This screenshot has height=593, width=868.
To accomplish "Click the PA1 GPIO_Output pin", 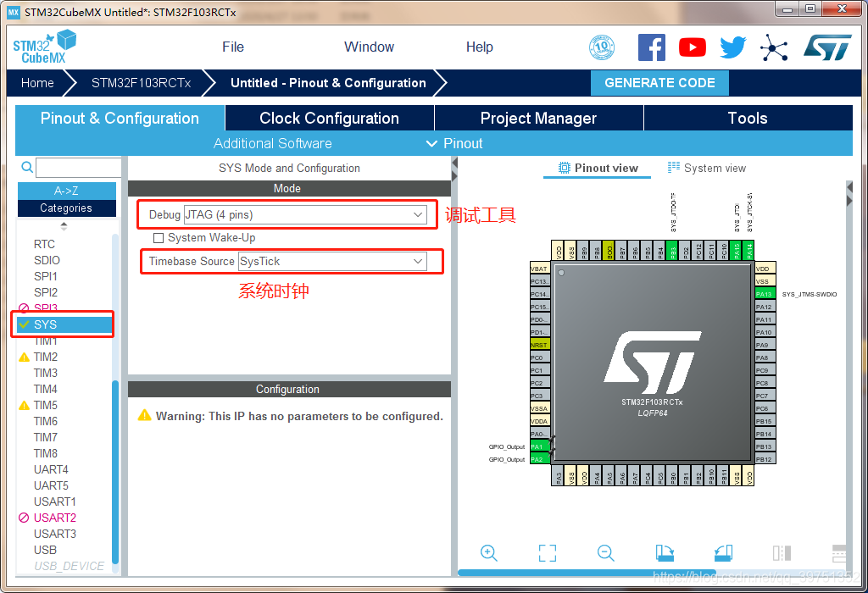I will point(540,446).
